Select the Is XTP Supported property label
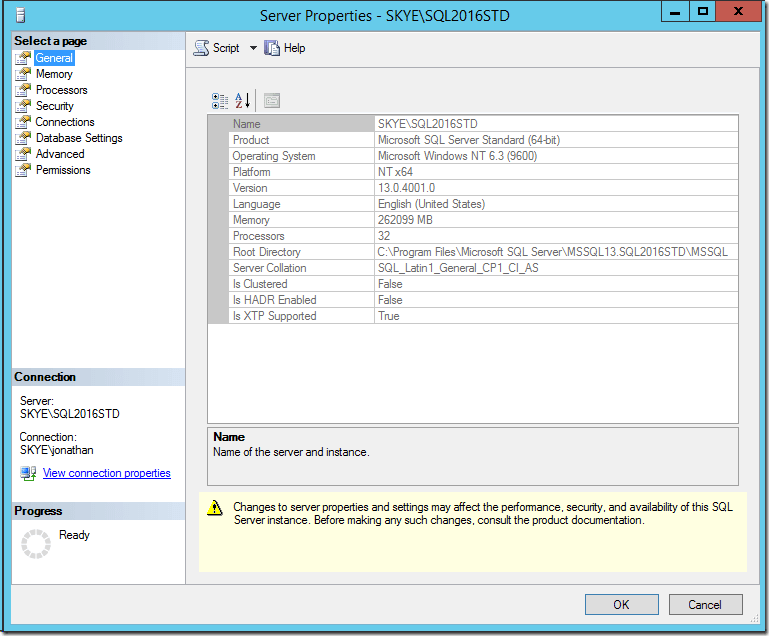 [x=274, y=316]
